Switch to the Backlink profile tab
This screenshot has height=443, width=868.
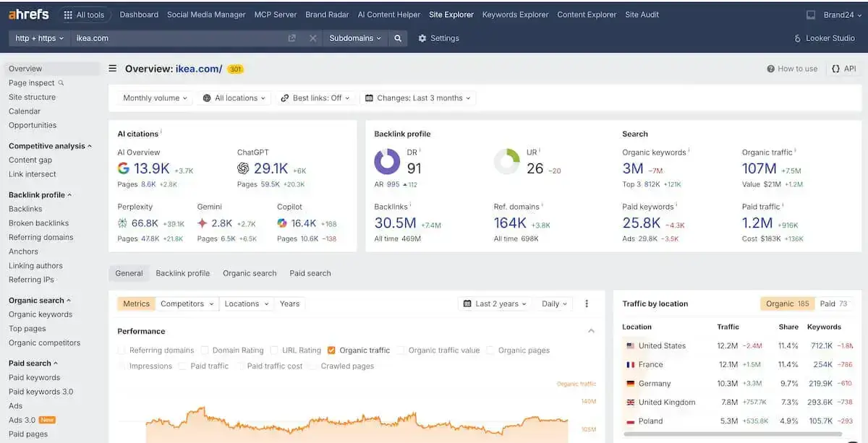[182, 273]
